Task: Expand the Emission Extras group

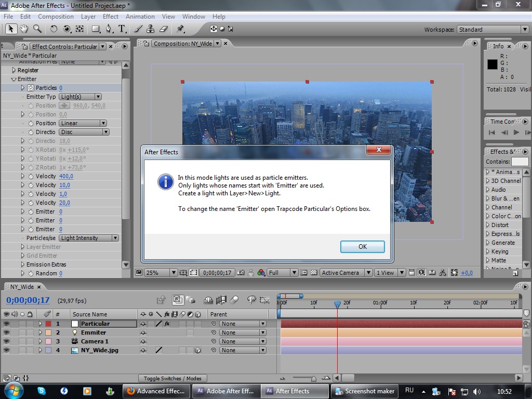Action: (23, 264)
